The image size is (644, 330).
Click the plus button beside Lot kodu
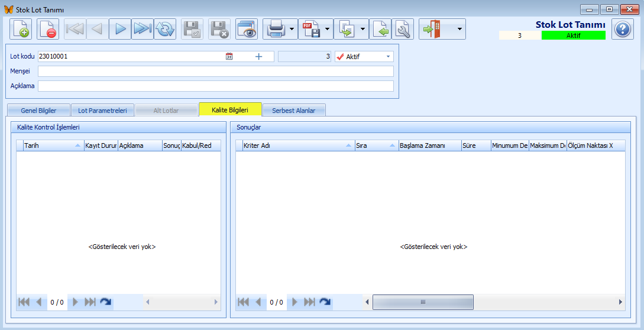pyautogui.click(x=258, y=57)
